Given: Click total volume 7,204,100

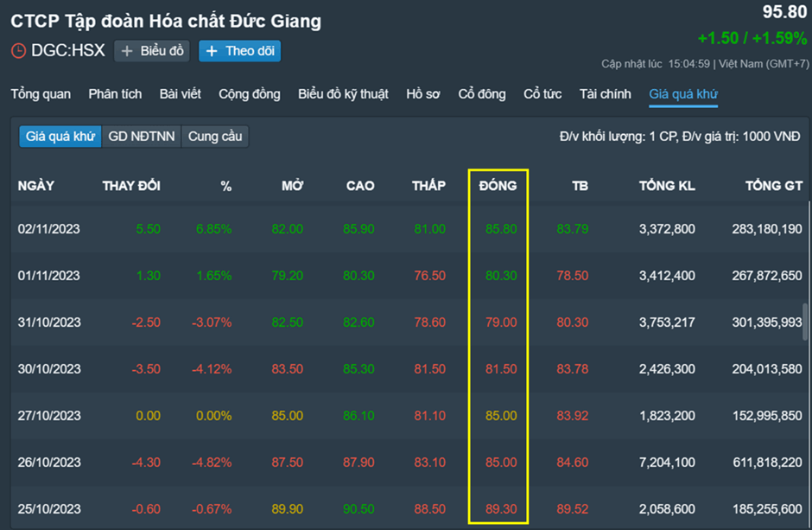Looking at the screenshot, I should [667, 463].
